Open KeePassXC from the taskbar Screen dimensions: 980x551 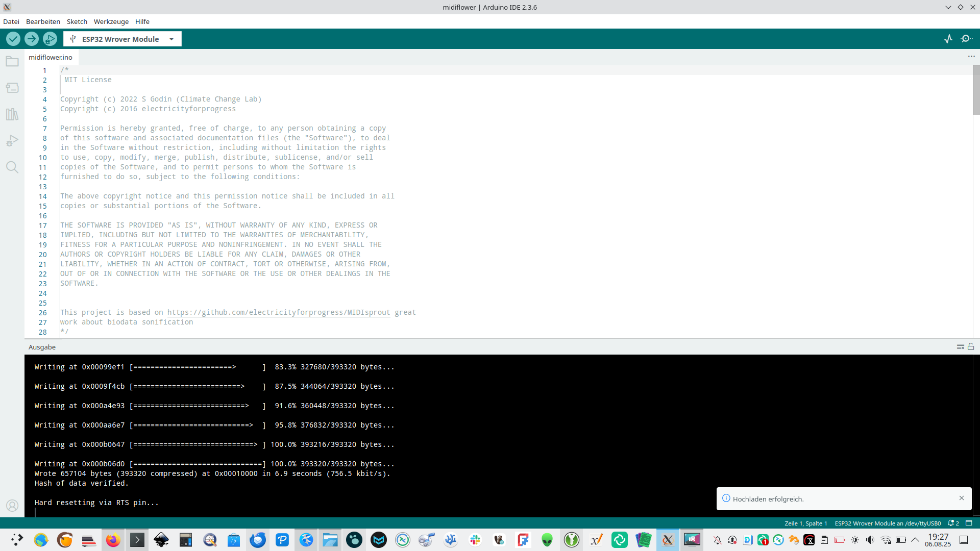pos(572,540)
